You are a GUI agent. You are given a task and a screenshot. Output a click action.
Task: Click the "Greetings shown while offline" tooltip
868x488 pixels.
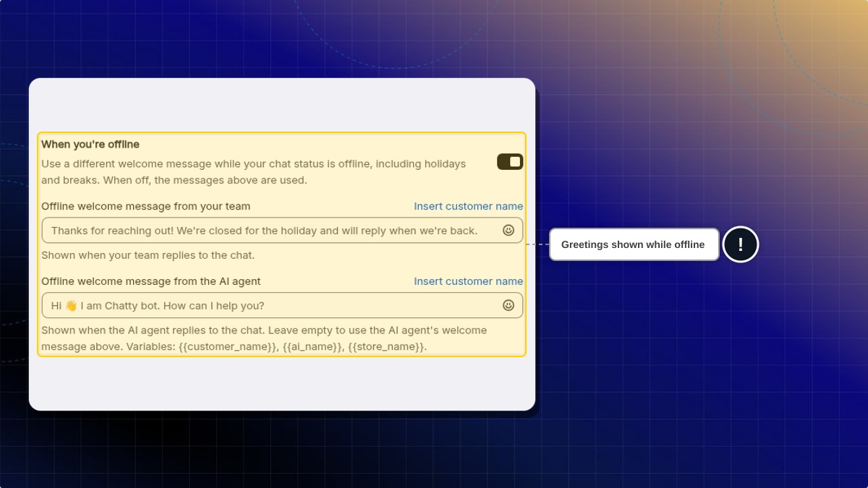coord(634,244)
